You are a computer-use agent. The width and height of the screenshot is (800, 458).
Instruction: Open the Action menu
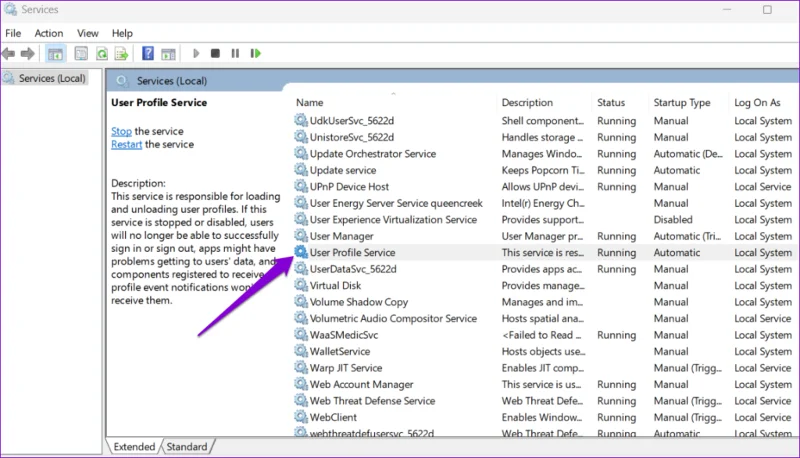[49, 33]
